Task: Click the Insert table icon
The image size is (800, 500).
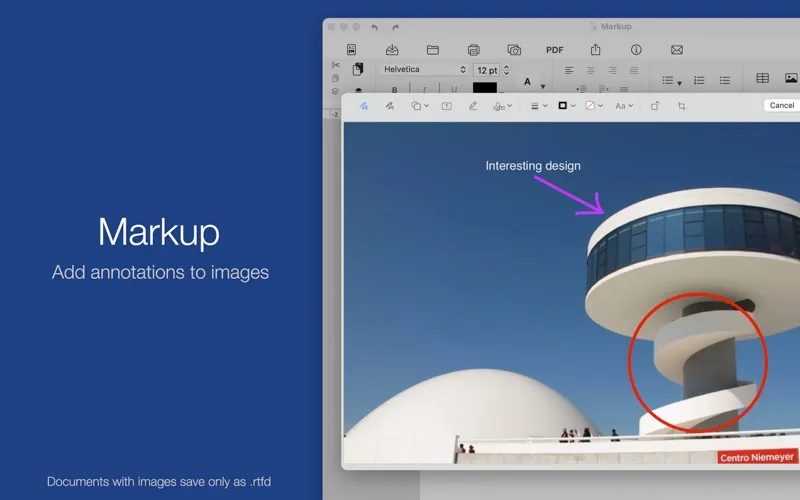Action: [763, 78]
